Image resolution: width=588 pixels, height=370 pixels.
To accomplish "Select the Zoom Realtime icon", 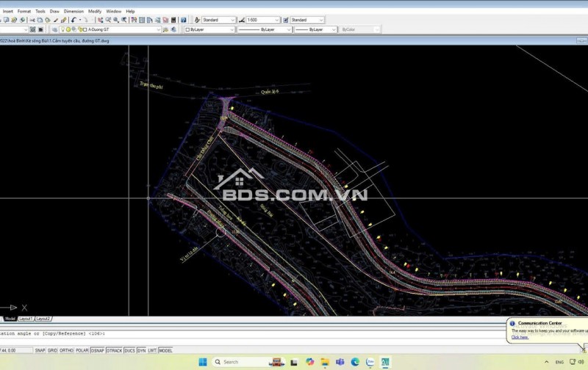I will coord(108,20).
